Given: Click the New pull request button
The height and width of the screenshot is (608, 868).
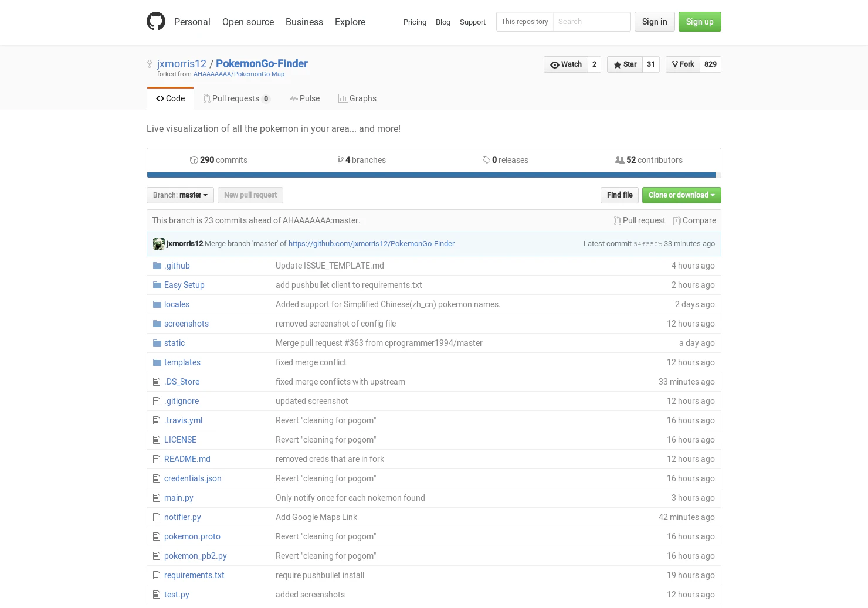Looking at the screenshot, I should click(250, 195).
